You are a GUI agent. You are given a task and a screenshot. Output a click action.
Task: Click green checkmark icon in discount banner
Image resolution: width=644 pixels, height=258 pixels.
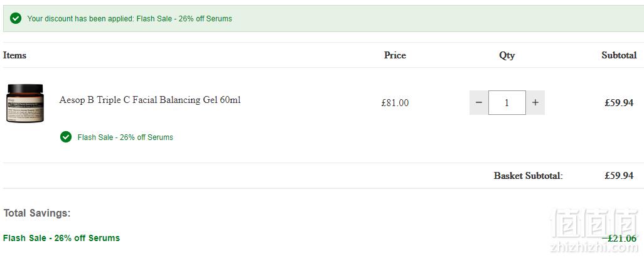16,18
